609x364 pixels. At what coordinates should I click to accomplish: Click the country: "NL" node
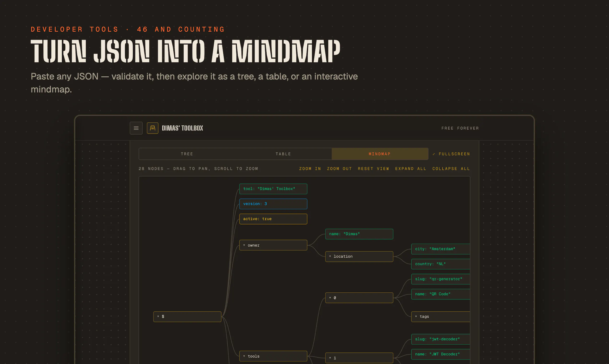pyautogui.click(x=440, y=264)
